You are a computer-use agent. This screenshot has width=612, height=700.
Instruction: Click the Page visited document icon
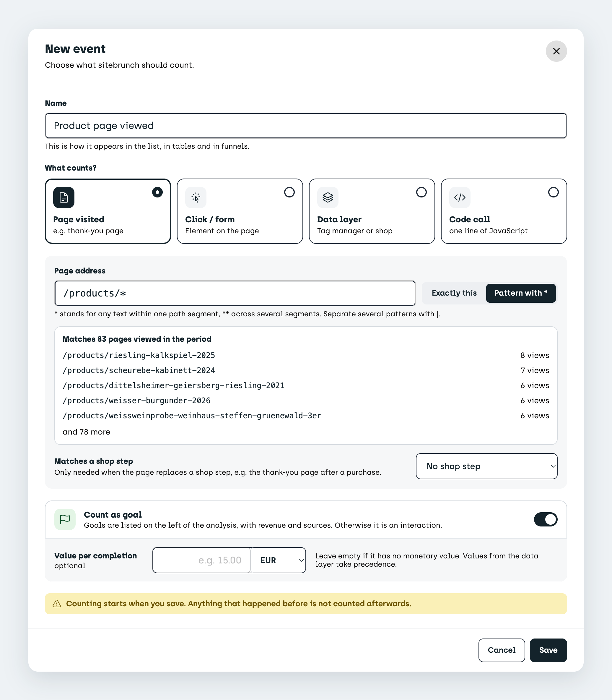pyautogui.click(x=64, y=197)
